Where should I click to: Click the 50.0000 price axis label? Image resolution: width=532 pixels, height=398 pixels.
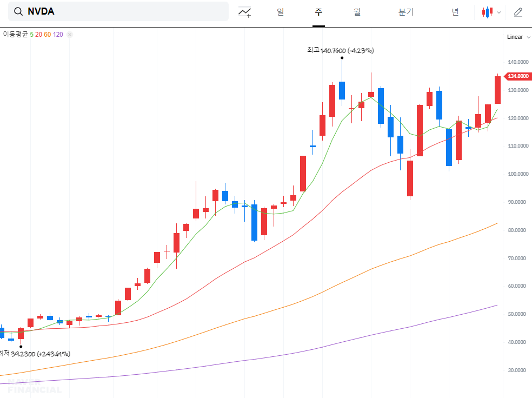(517, 314)
